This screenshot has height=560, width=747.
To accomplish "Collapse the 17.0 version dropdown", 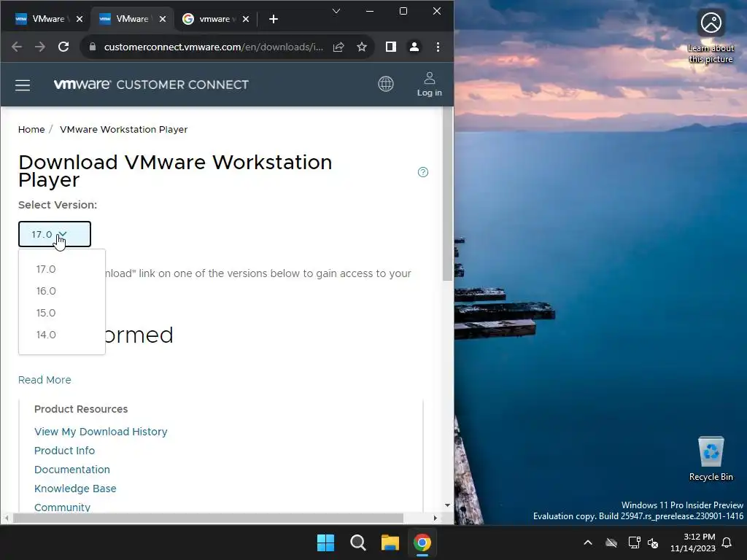I will 54,234.
